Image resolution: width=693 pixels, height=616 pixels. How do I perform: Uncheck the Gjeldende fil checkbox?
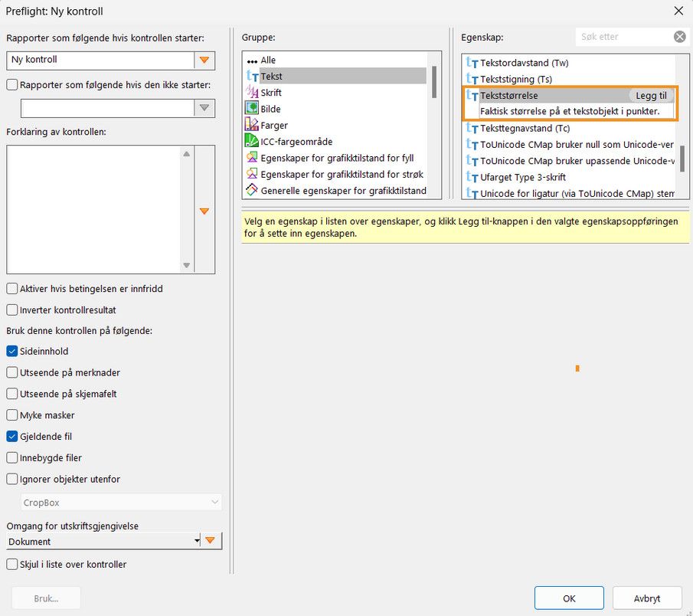(x=12, y=437)
